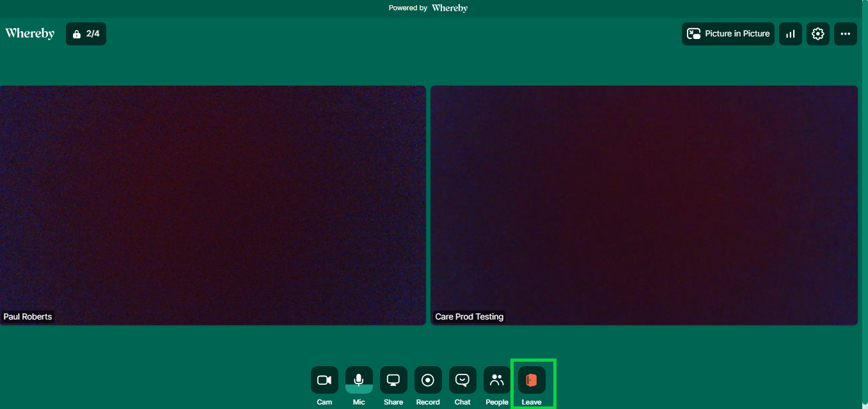Image resolution: width=868 pixels, height=409 pixels.
Task: Click the locked room 2/4 indicator
Action: (86, 34)
